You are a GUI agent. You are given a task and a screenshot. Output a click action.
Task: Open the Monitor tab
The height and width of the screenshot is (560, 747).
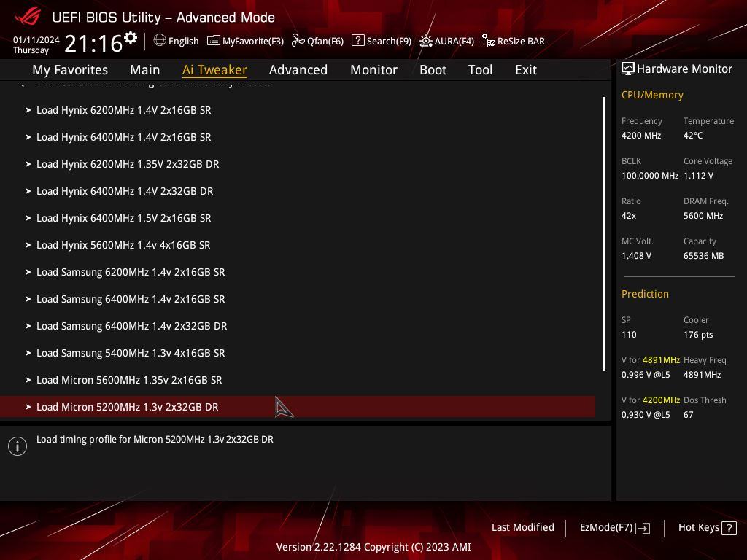373,70
